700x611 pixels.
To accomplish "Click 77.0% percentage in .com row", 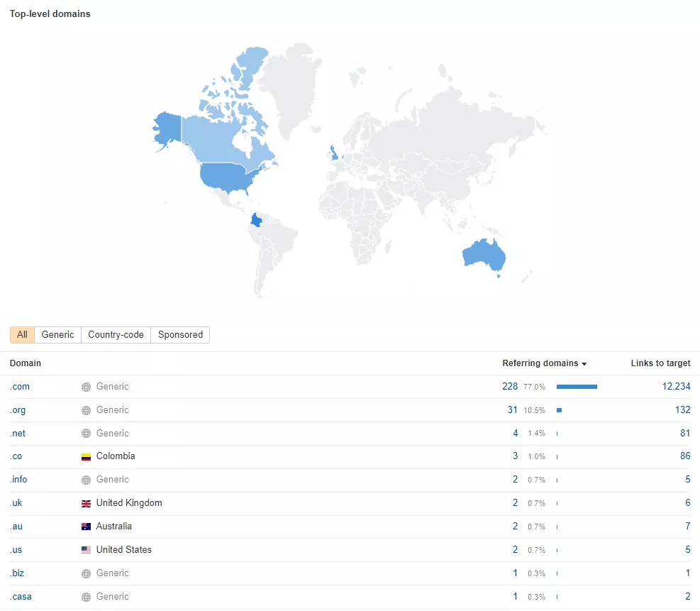I will pyautogui.click(x=534, y=387).
